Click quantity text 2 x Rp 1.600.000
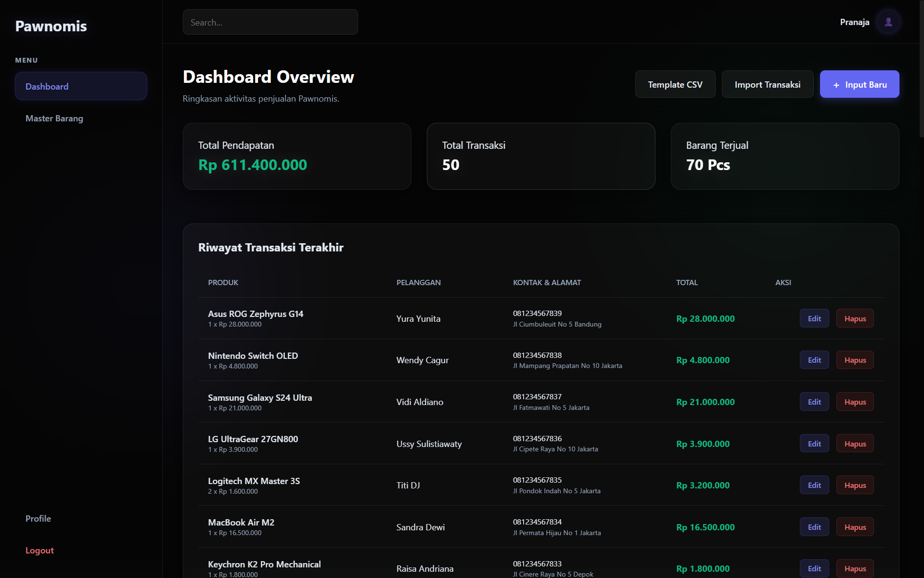 coord(232,491)
